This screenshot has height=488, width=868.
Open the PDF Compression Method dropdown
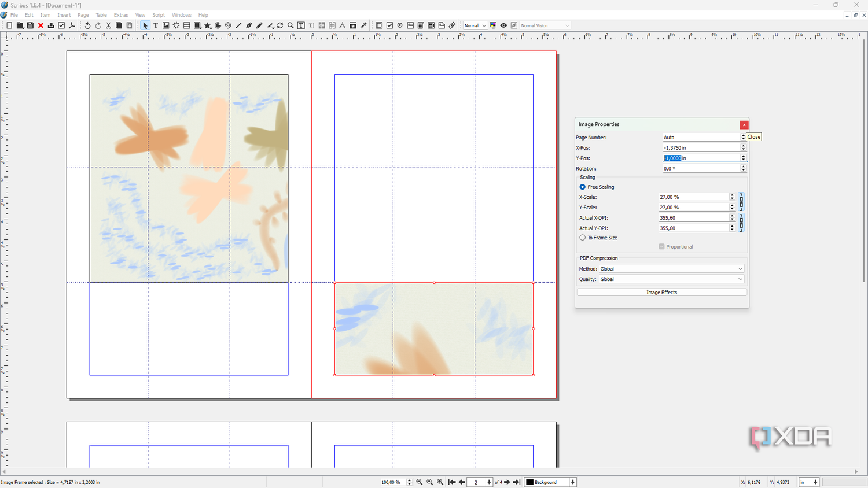672,269
